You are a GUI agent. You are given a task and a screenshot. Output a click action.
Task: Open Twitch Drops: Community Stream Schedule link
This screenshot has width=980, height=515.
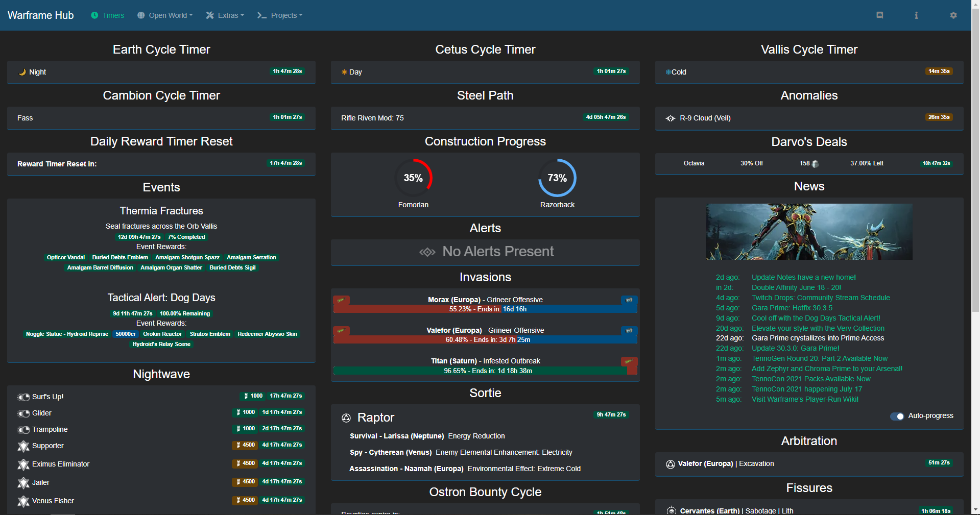point(821,298)
